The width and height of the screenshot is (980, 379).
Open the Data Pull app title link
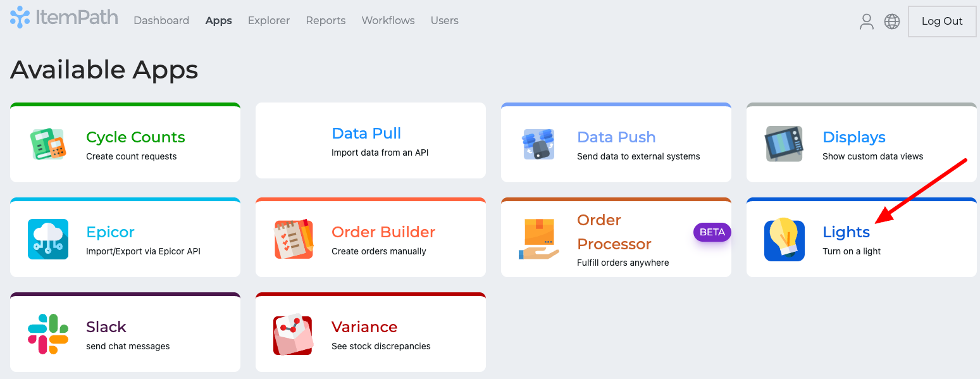[366, 134]
